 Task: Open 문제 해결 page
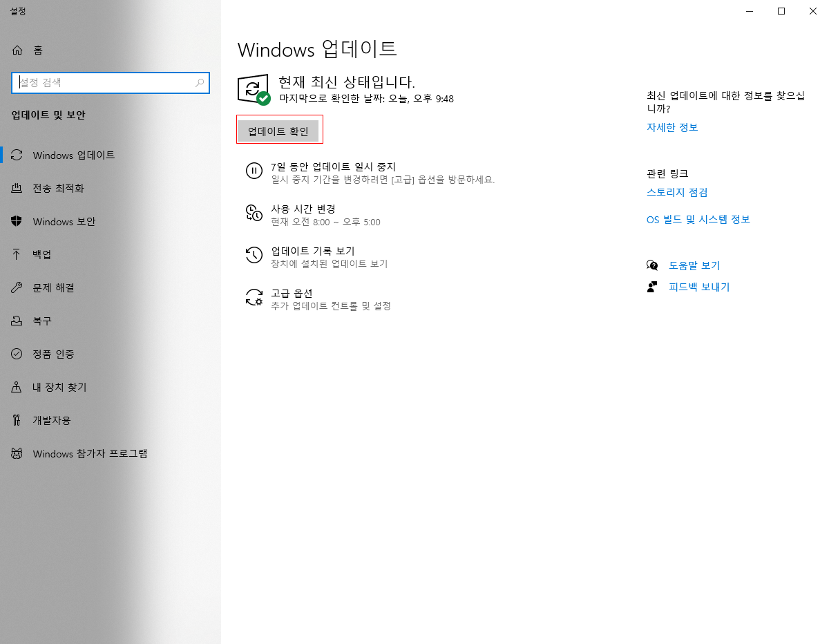point(111,287)
